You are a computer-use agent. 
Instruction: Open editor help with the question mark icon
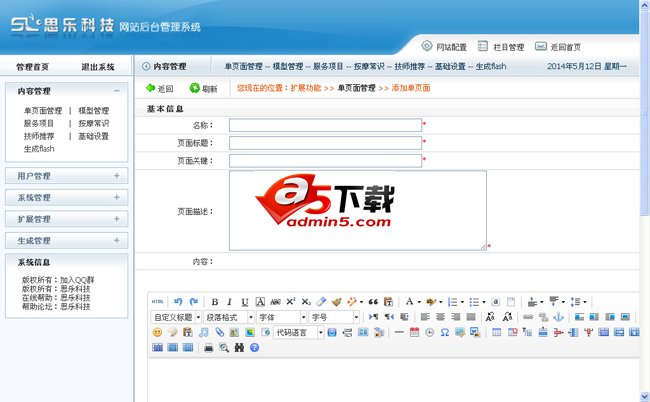(255, 348)
